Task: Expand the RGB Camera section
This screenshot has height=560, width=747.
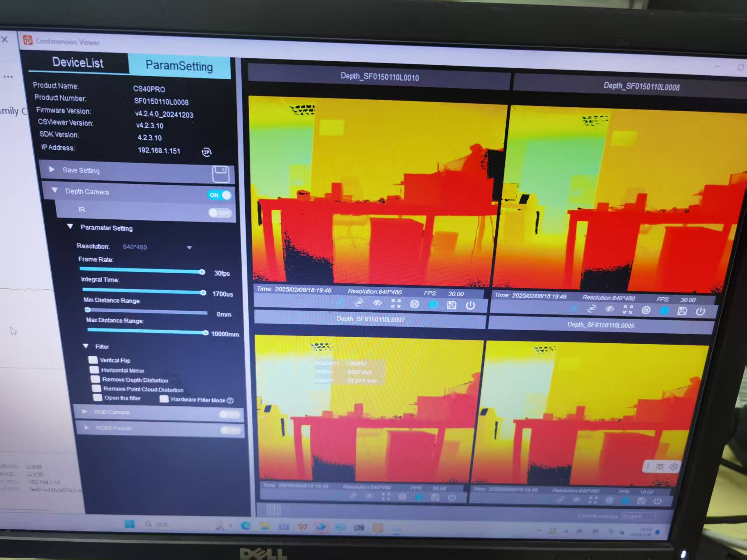Action: pyautogui.click(x=85, y=412)
